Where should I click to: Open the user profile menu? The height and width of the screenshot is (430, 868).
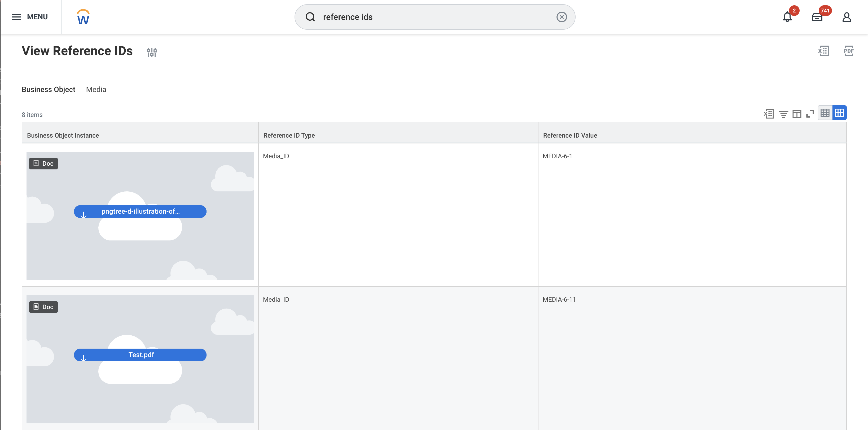(847, 17)
